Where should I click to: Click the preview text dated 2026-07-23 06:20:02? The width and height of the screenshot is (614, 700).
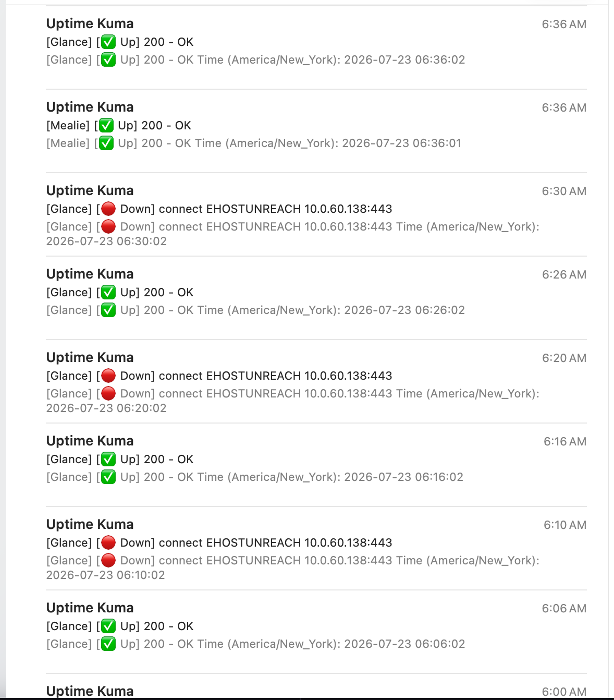pyautogui.click(x=293, y=401)
